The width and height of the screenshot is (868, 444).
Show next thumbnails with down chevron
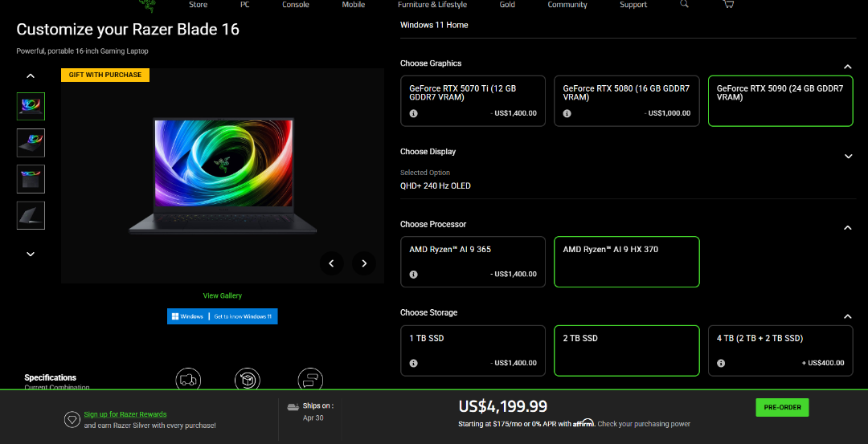[x=31, y=255]
